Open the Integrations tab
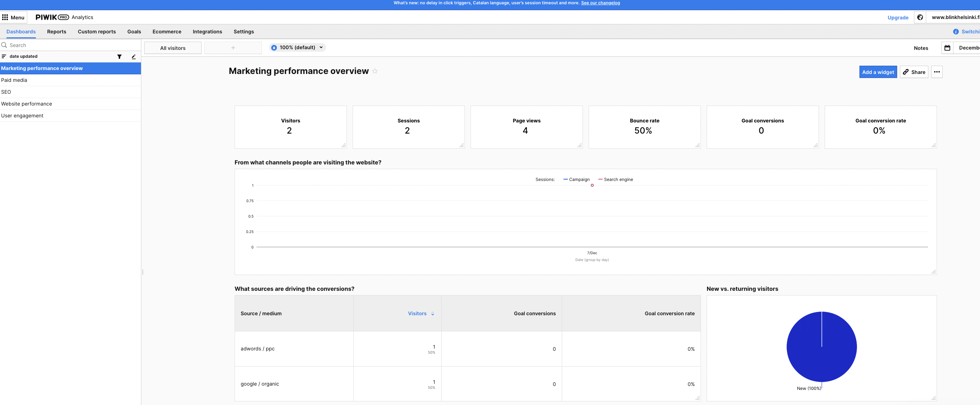Viewport: 980px width, 405px height. pos(207,32)
